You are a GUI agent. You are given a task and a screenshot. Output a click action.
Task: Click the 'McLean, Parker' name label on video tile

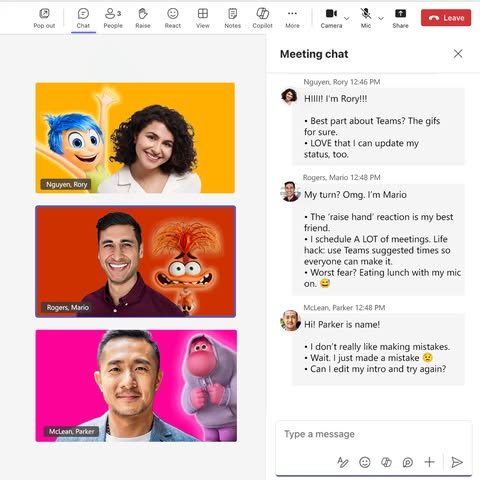(x=72, y=431)
